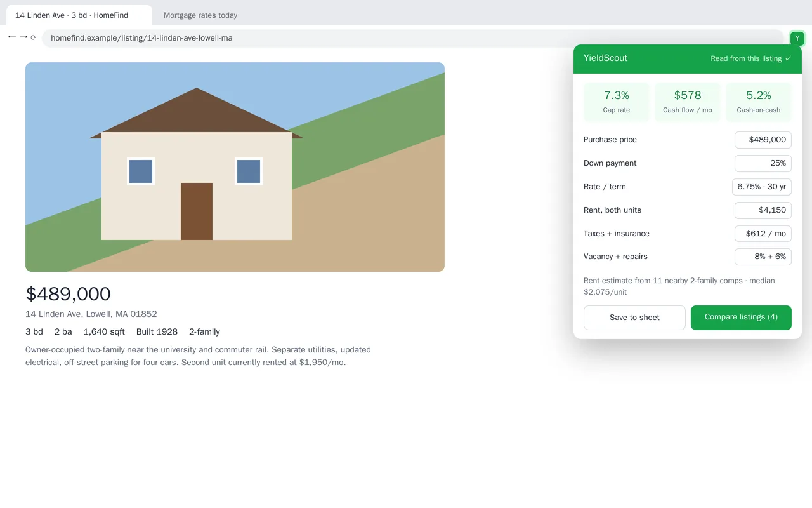812x508 pixels.
Task: Click the 2-family property type text
Action: (x=204, y=332)
